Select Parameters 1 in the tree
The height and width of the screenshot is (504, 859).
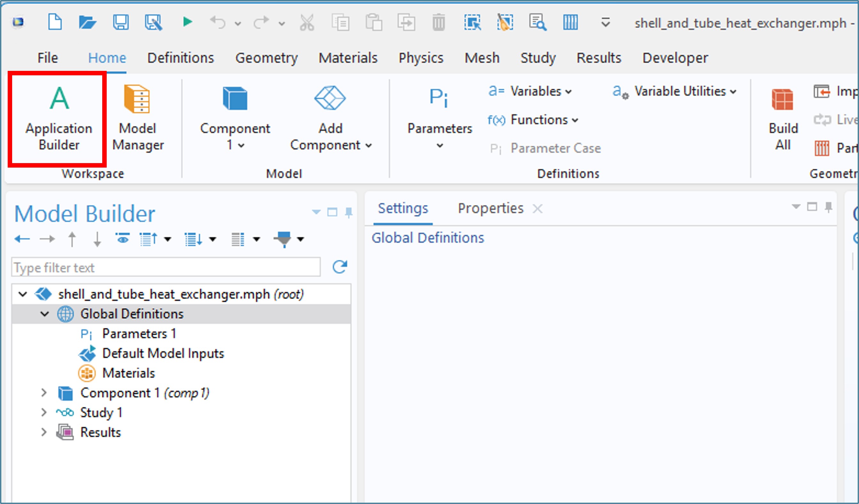click(139, 333)
